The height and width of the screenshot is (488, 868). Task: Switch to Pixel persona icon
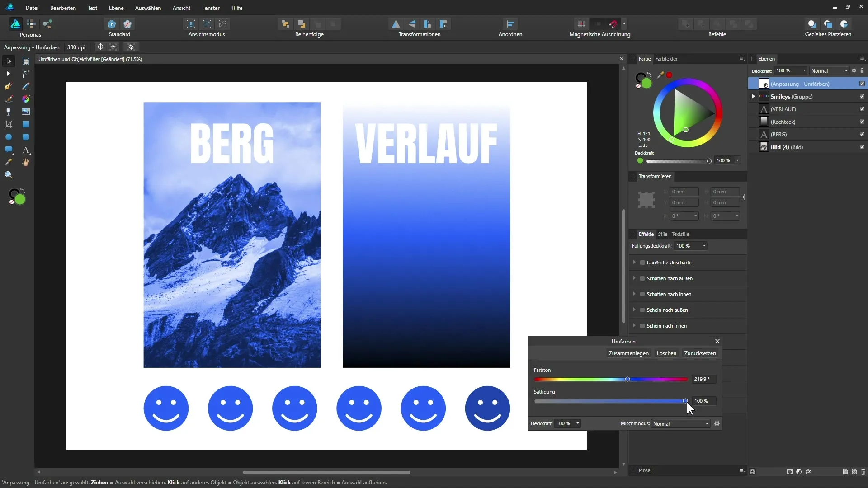tap(31, 24)
